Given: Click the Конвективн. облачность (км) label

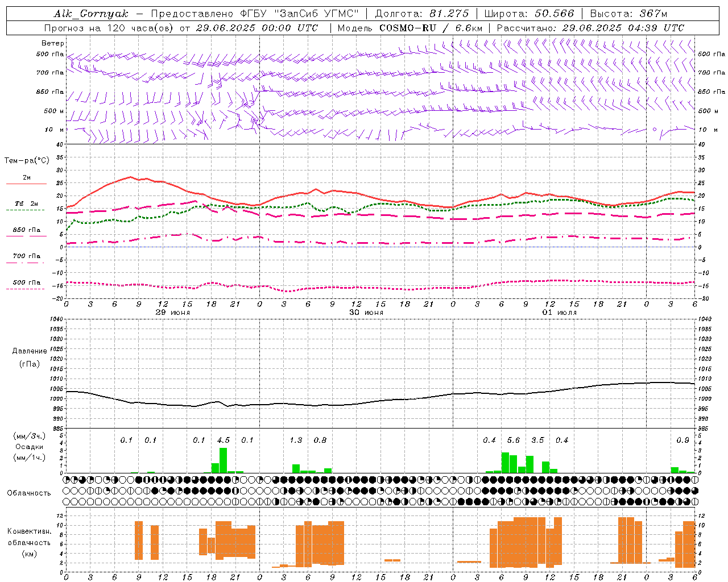Looking at the screenshot, I should point(29,542).
